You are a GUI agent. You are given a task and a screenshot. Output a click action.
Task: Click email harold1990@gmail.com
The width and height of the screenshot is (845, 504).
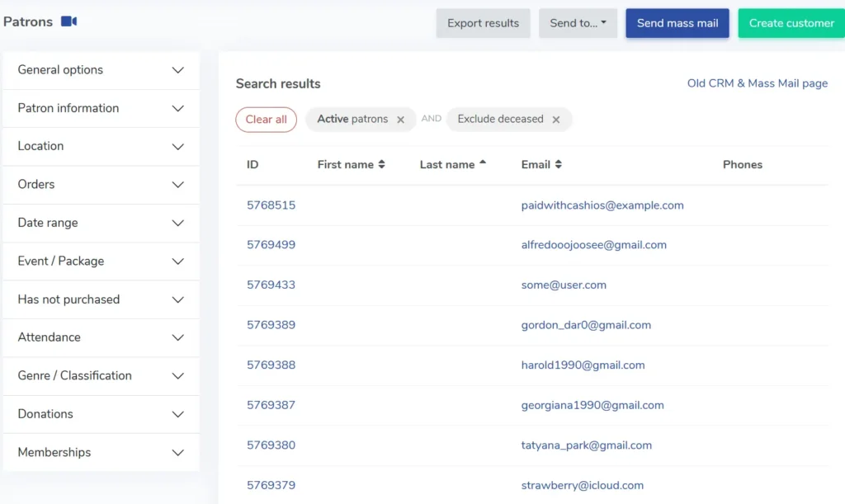[x=583, y=365]
